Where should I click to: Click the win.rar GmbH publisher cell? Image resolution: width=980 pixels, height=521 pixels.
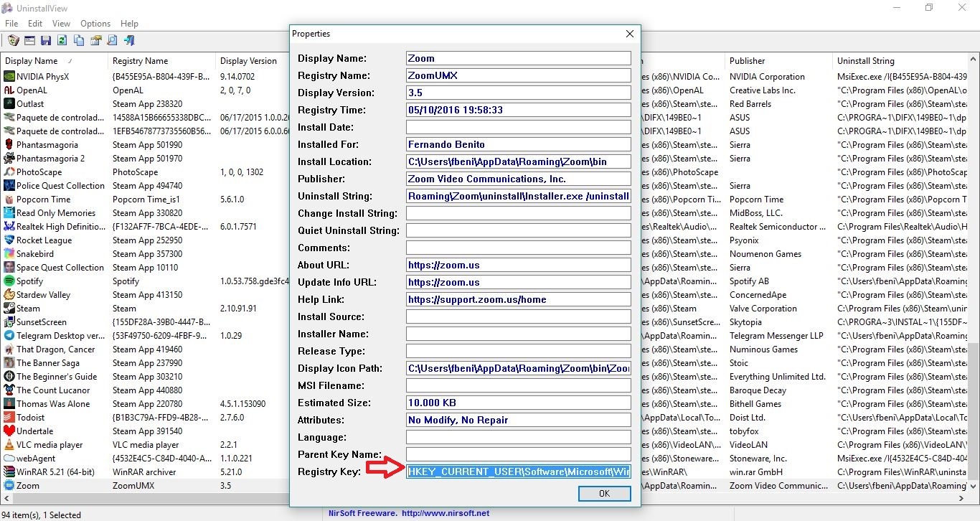757,472
